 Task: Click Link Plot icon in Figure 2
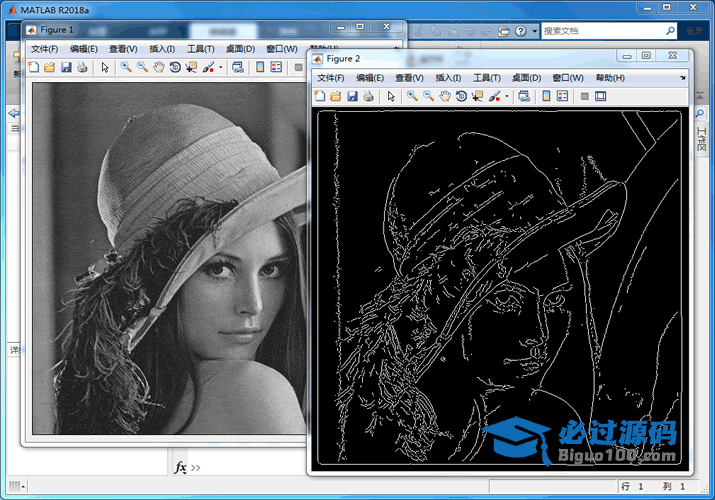tap(524, 97)
